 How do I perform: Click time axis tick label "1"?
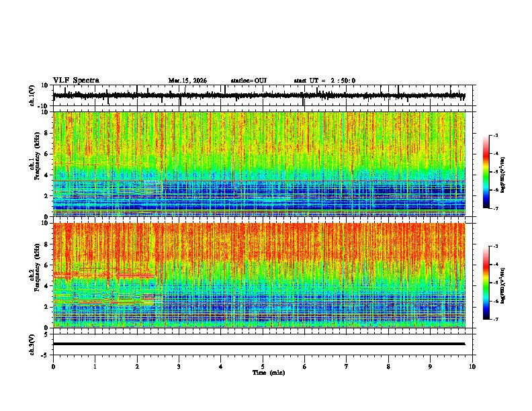(x=95, y=367)
